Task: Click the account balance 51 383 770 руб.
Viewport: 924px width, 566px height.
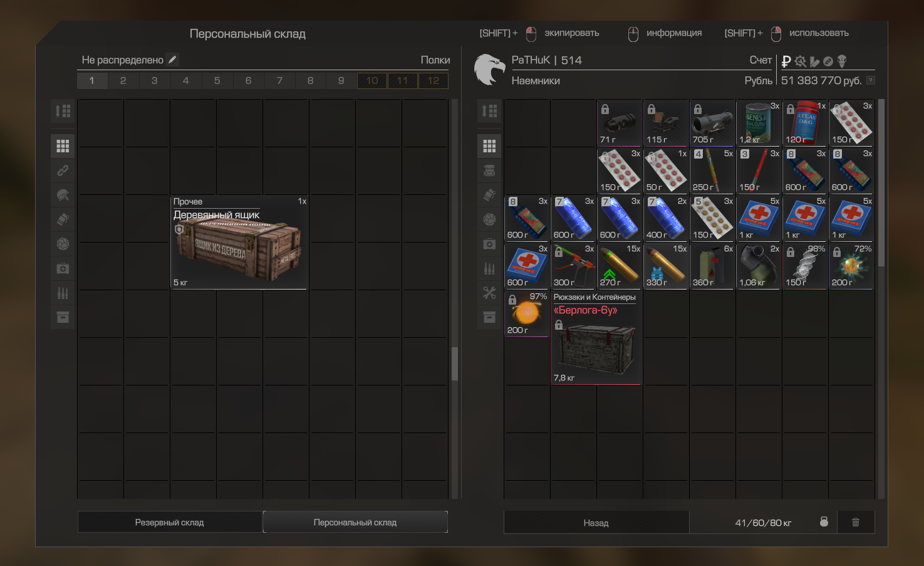Action: tap(821, 80)
